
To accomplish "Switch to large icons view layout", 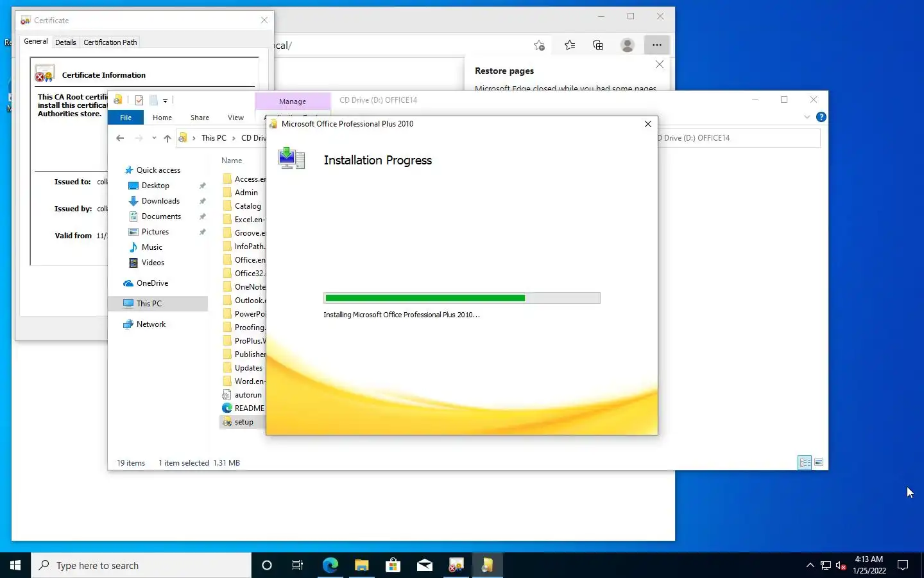I will (819, 462).
